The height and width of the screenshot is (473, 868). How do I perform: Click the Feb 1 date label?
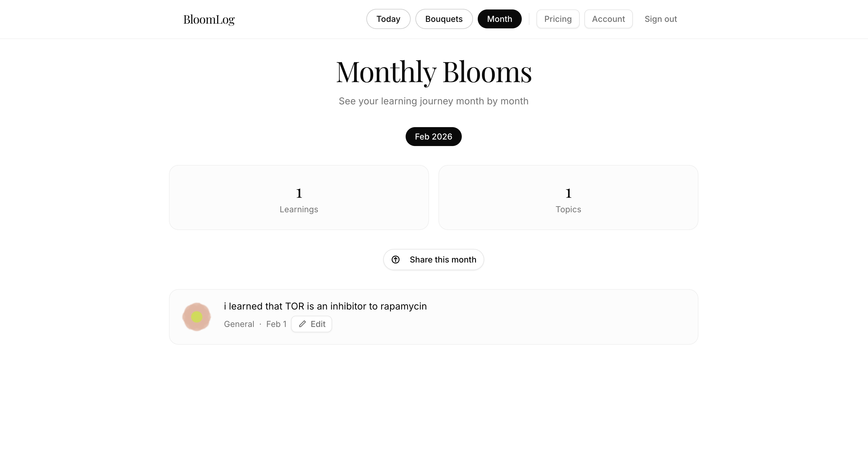[x=276, y=324]
